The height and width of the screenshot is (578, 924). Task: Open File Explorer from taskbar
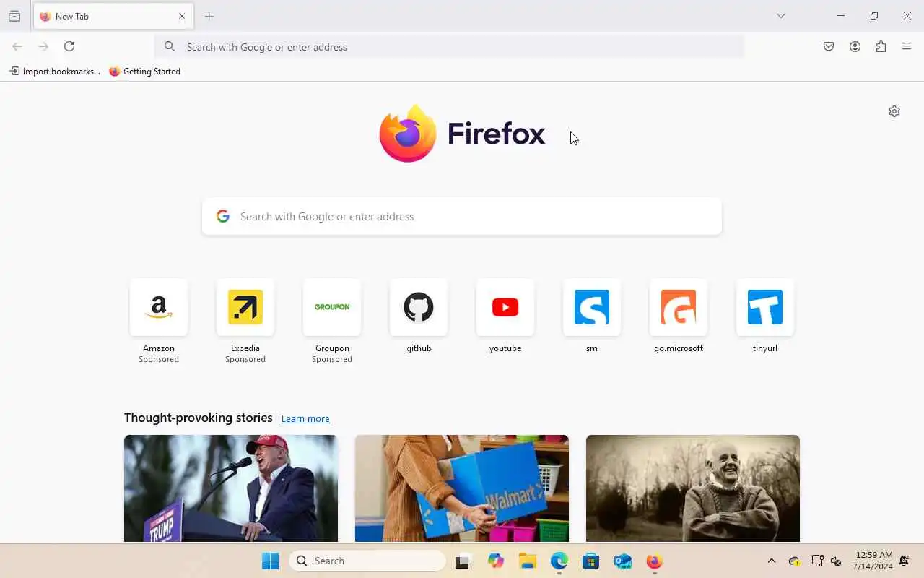pos(528,561)
